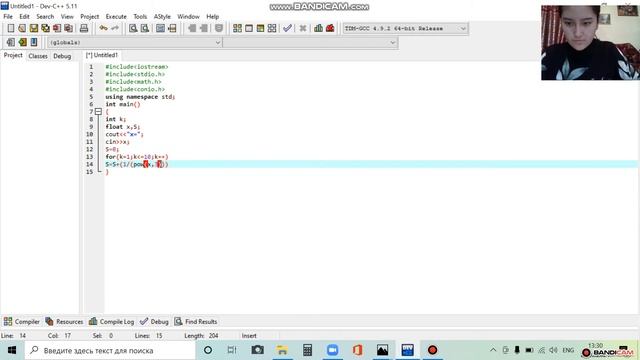This screenshot has width=640, height=360.
Task: Open the Tools menu
Action: tap(140, 17)
